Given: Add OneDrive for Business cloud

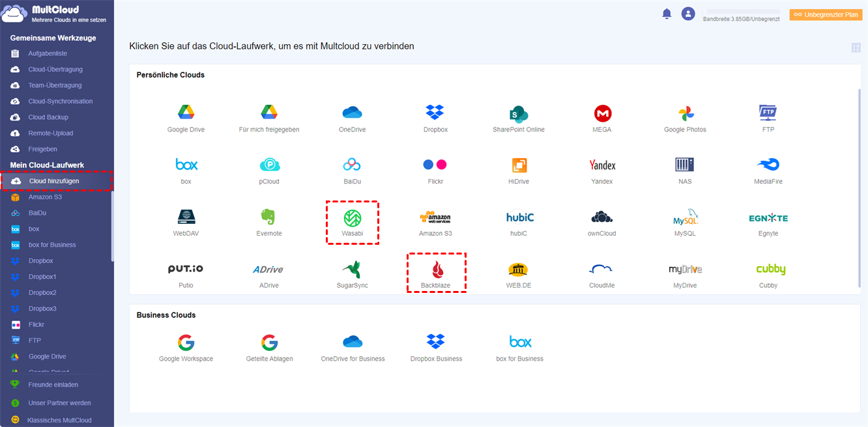Looking at the screenshot, I should click(x=353, y=342).
